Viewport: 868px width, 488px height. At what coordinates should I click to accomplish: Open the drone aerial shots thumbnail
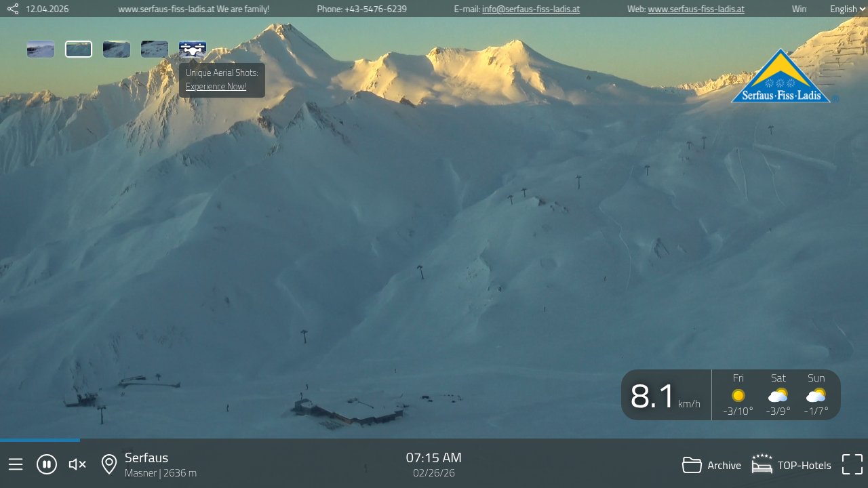[x=193, y=49]
